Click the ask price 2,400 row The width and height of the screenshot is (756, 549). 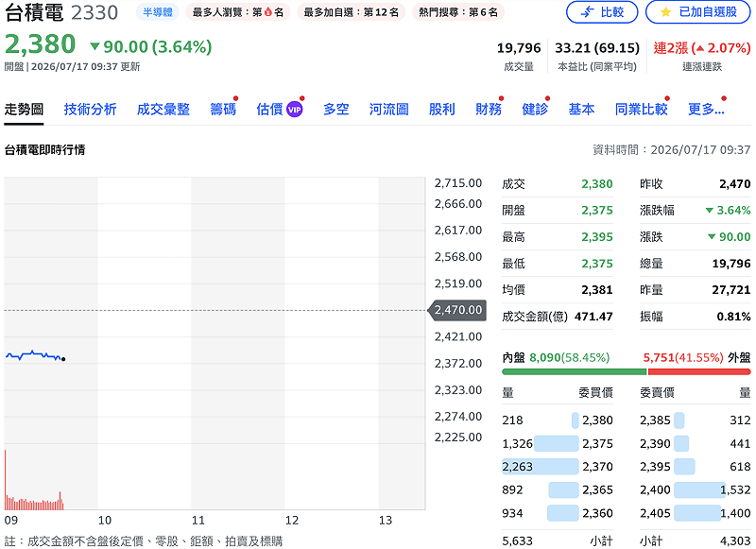point(696,489)
